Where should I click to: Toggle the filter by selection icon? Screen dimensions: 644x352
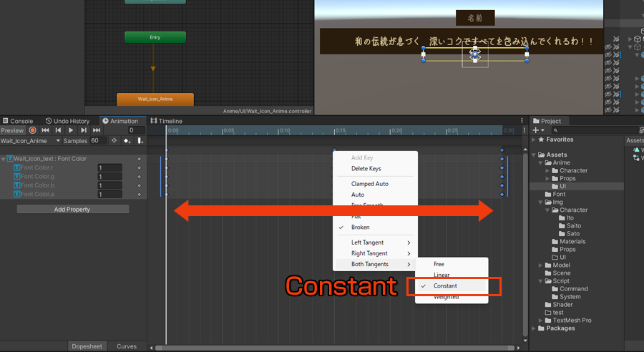(114, 141)
